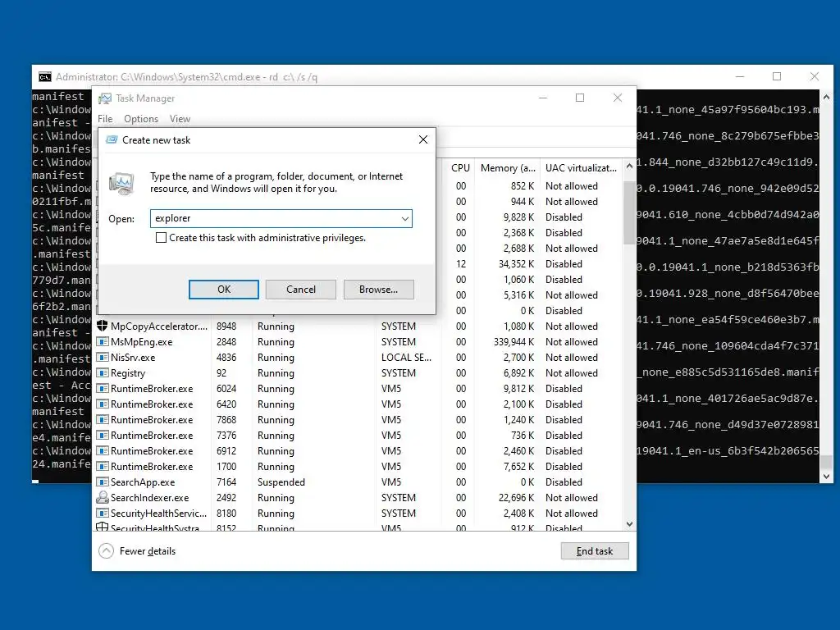Enable Create this task with administrative privileges
The height and width of the screenshot is (630, 840).
click(x=161, y=237)
